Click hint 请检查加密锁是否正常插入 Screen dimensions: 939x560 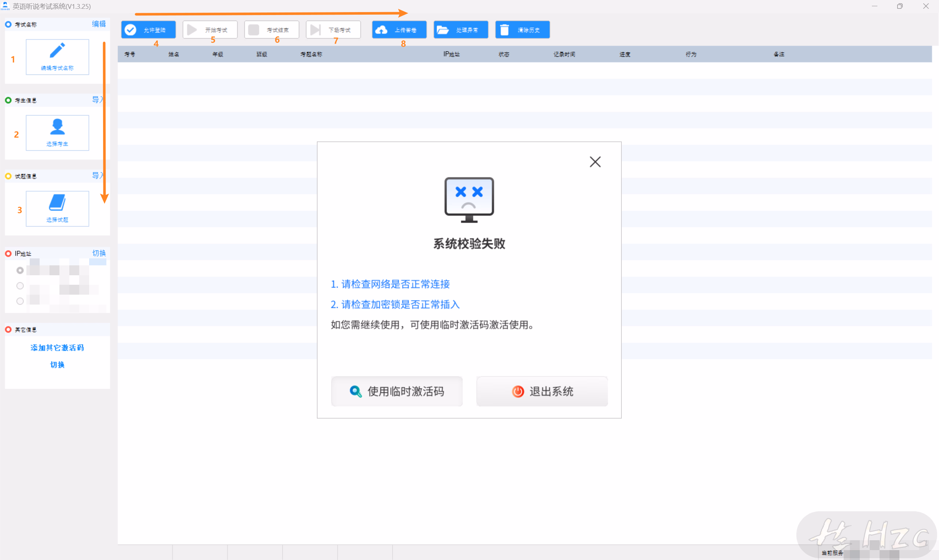pos(395,305)
